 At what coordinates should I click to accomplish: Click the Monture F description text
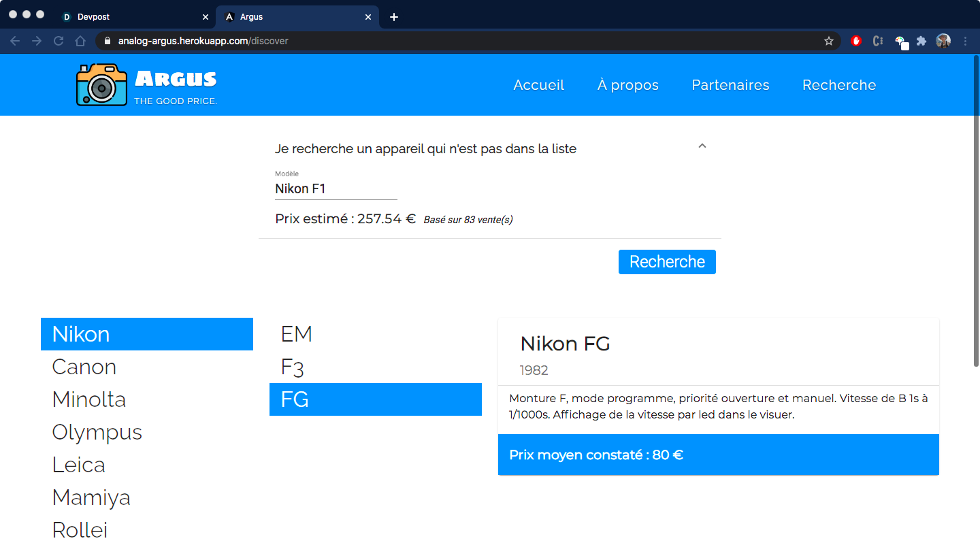[x=719, y=406]
